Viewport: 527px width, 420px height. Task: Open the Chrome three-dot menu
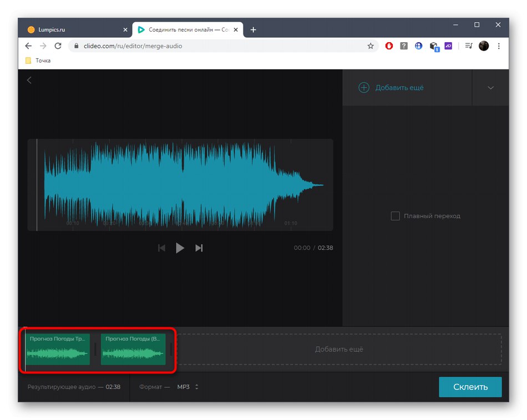tap(499, 45)
